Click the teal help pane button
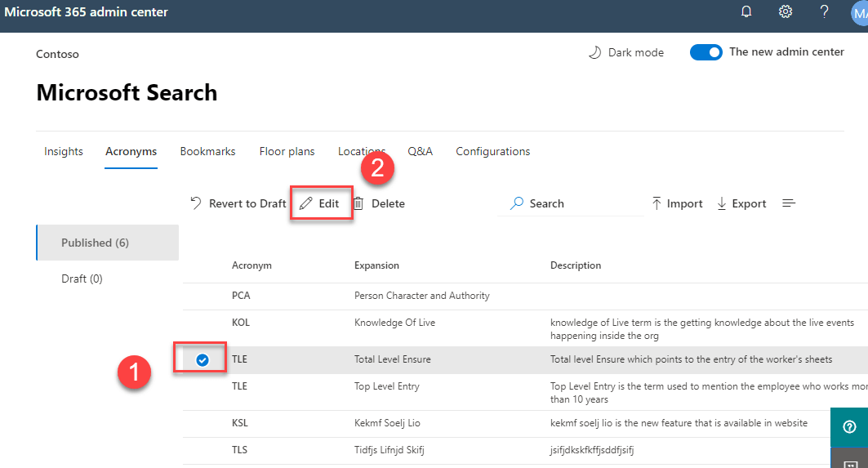The height and width of the screenshot is (468, 868). [x=849, y=427]
